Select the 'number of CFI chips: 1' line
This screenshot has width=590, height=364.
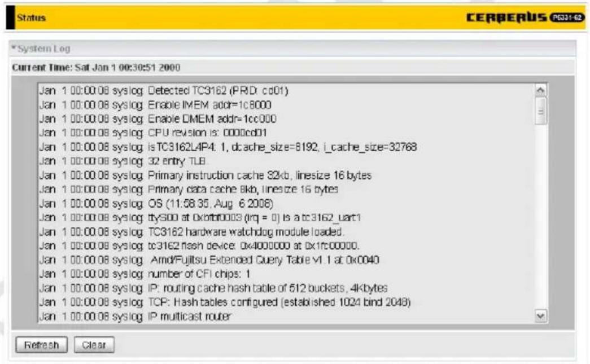pos(145,274)
